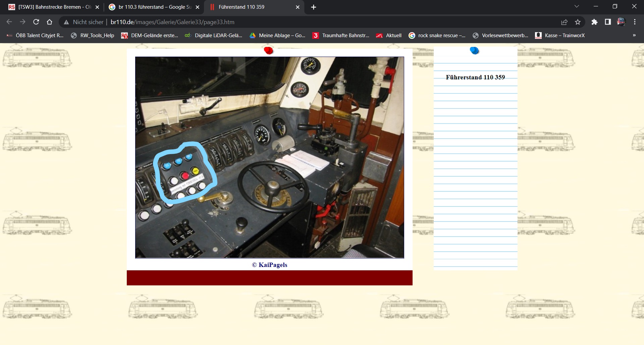Open the Kasse – TrainworX bookmark
The height and width of the screenshot is (345, 644).
coord(560,35)
